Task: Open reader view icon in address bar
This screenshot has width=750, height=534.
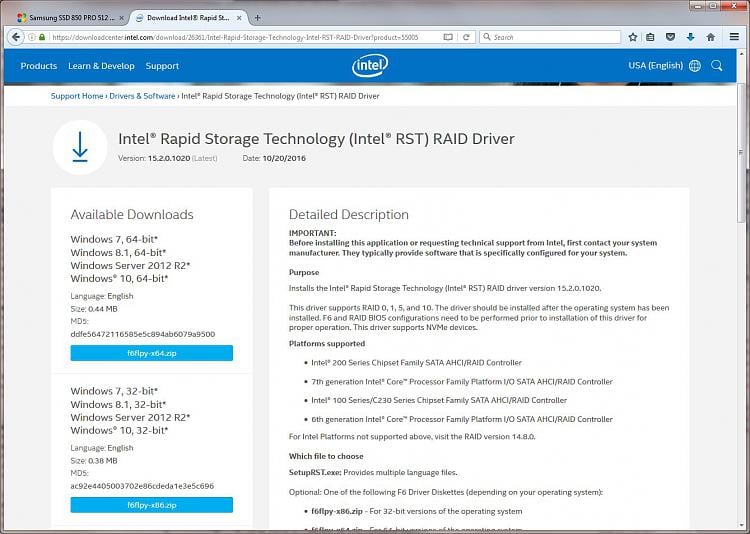Action: click(x=448, y=37)
